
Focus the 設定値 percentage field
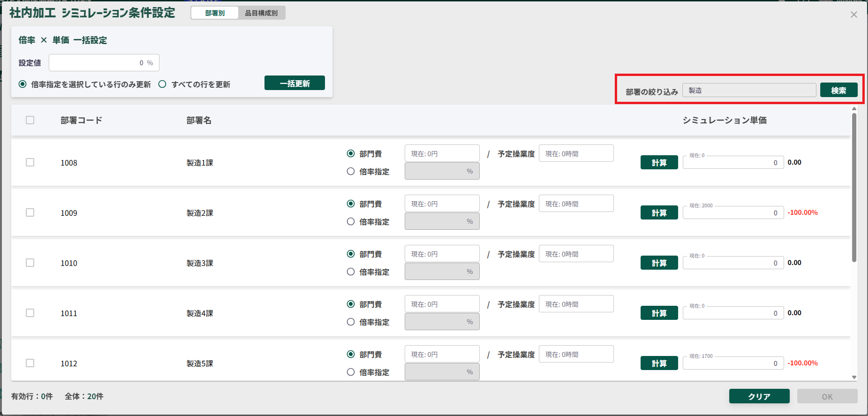click(104, 63)
